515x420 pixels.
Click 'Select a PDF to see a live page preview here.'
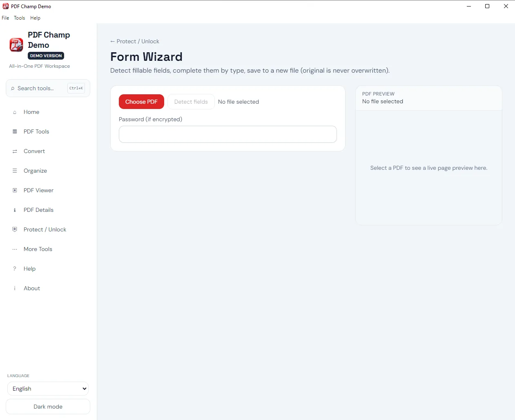tap(428, 168)
